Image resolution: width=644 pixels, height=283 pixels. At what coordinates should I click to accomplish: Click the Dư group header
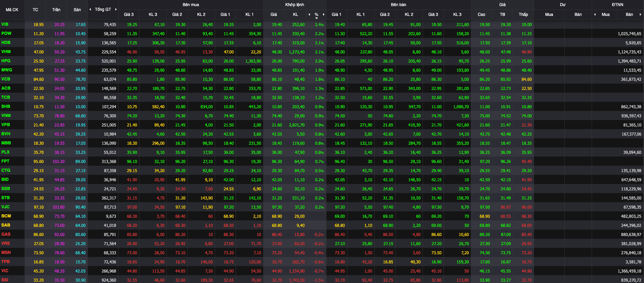click(x=563, y=5)
